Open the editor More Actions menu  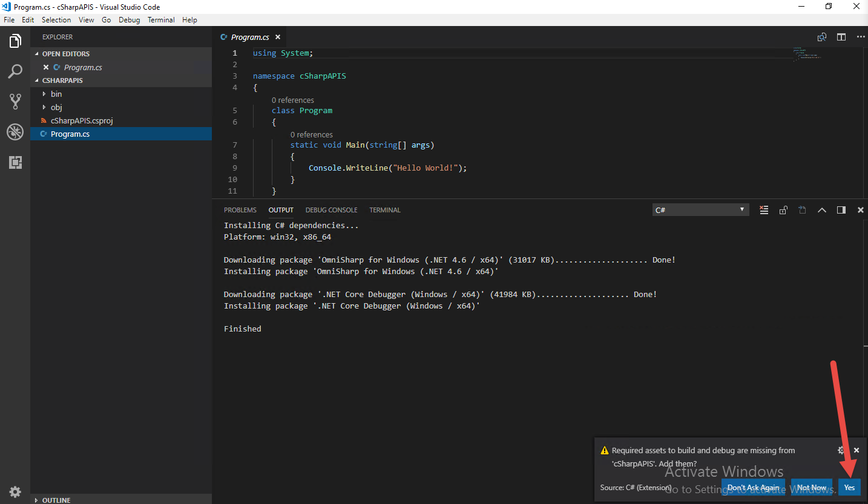861,37
